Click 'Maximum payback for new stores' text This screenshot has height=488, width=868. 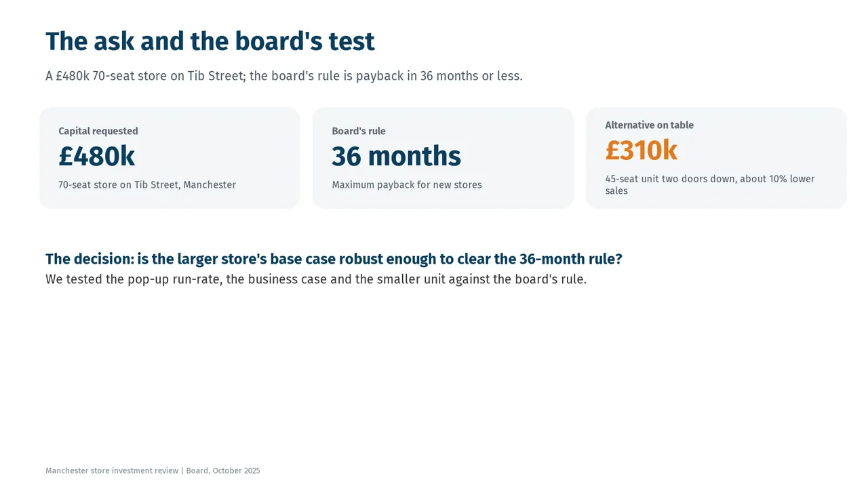pyautogui.click(x=407, y=185)
